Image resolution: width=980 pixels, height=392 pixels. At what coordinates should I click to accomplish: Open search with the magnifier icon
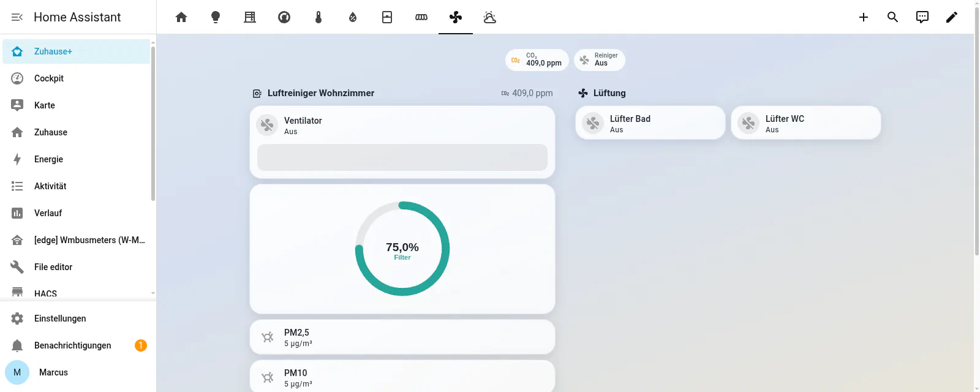893,17
